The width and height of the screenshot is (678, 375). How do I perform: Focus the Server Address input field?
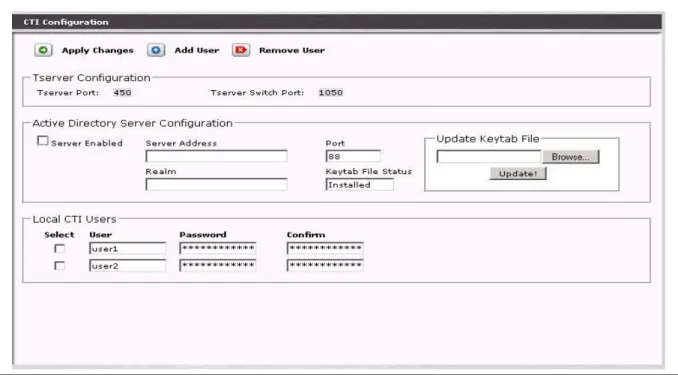pyautogui.click(x=216, y=156)
